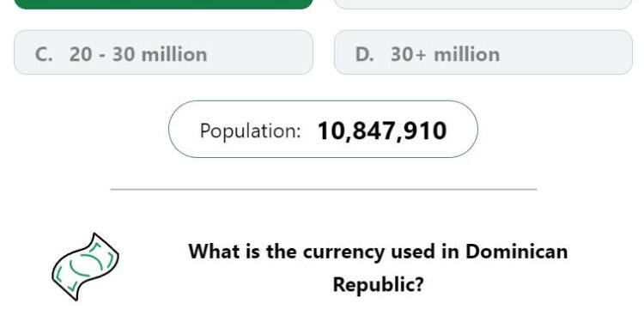Click the Dominican Republic currency question
Viewport: 644px width, 322px height.
[378, 267]
